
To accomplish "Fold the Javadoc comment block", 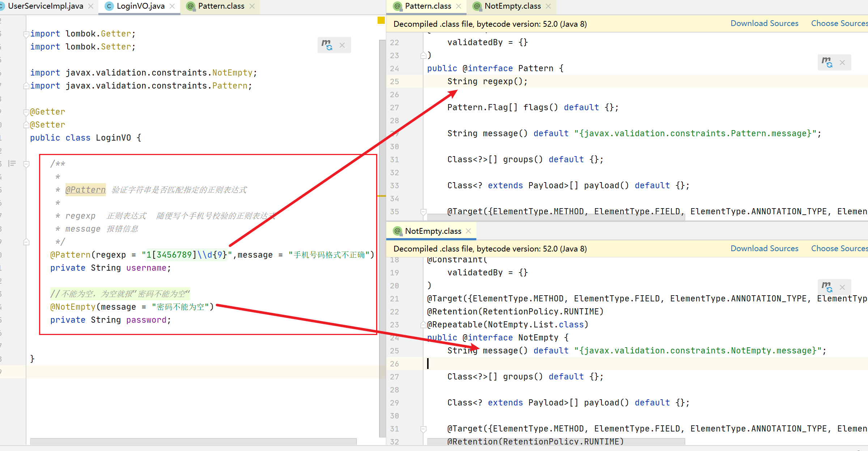I will coord(26,164).
